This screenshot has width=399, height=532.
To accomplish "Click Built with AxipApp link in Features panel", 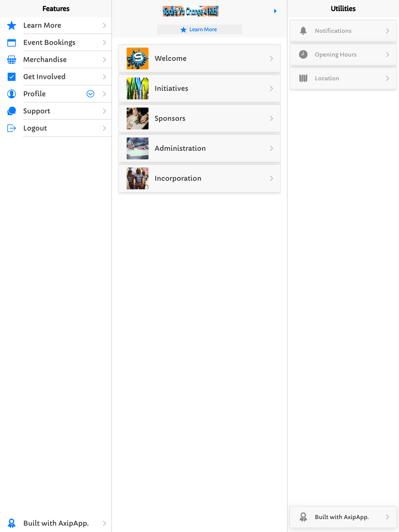I will [56, 523].
